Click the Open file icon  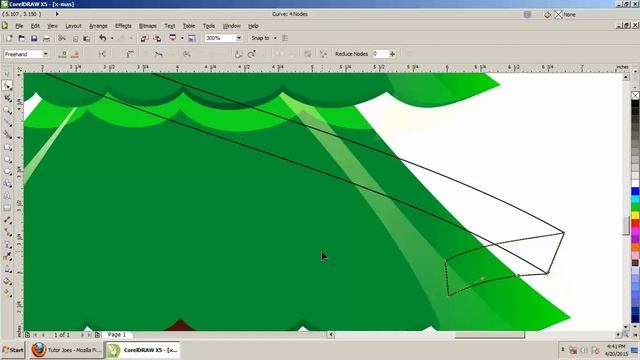22,38
